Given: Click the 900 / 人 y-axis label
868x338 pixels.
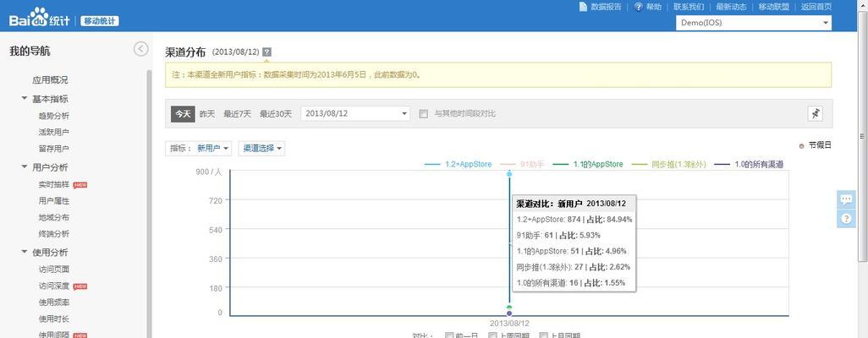Looking at the screenshot, I should click(208, 172).
